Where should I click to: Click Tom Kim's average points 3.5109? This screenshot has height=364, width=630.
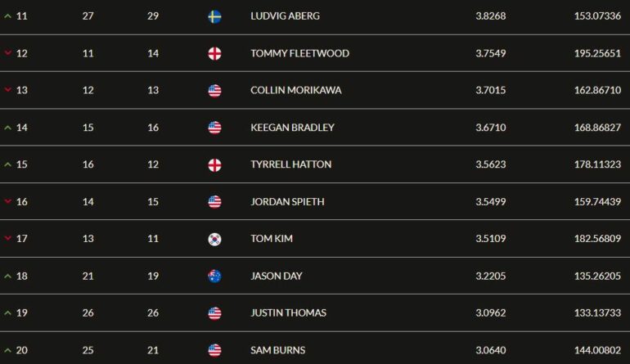tap(491, 239)
